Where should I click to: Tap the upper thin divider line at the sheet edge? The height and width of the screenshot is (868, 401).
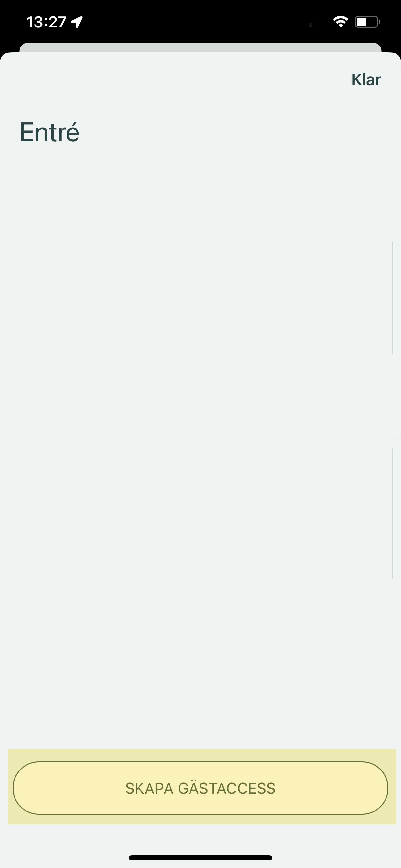click(x=397, y=232)
